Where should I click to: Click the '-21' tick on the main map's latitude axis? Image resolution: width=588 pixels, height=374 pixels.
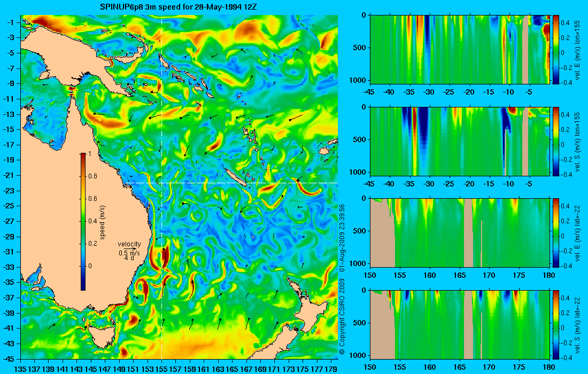coord(8,175)
